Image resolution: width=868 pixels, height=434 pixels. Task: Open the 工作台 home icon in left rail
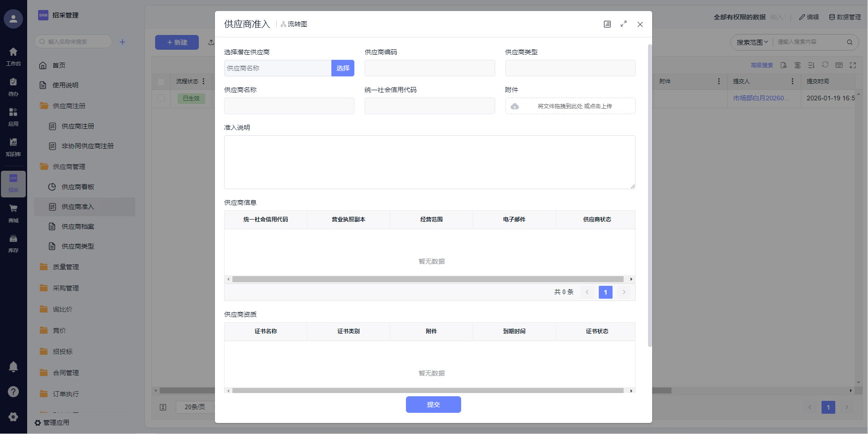point(13,52)
